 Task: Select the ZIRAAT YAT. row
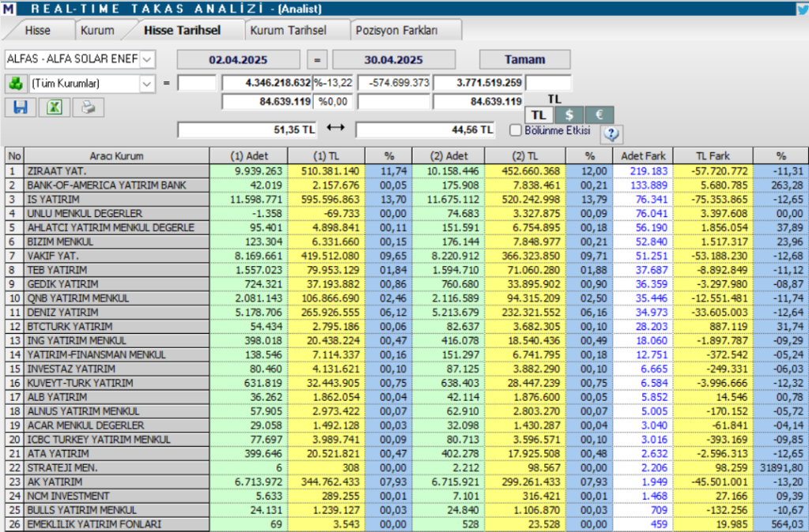[x=407, y=171]
